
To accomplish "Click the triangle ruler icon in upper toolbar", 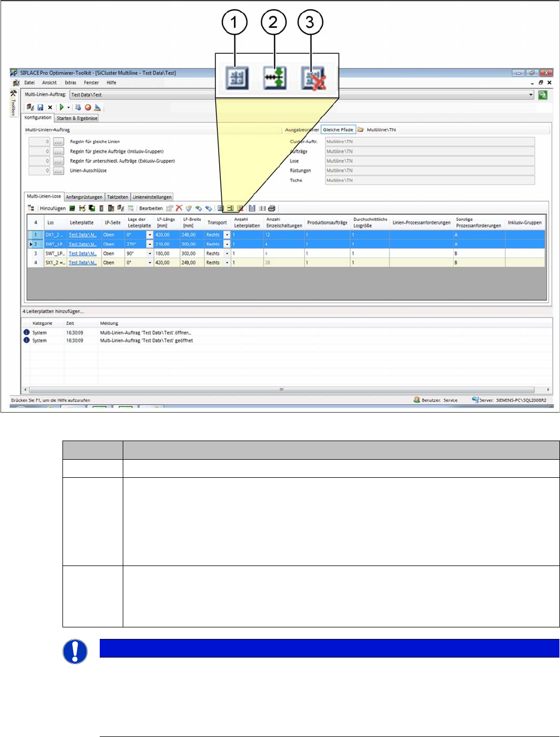I will point(98,107).
